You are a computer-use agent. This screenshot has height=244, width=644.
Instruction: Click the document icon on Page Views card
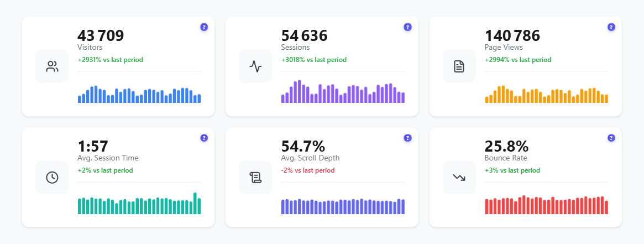tap(459, 66)
